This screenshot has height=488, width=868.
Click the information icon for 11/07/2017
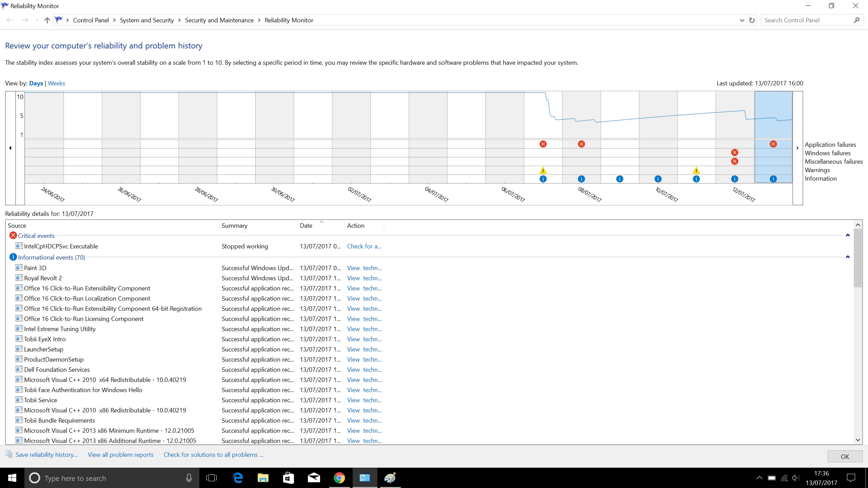696,179
